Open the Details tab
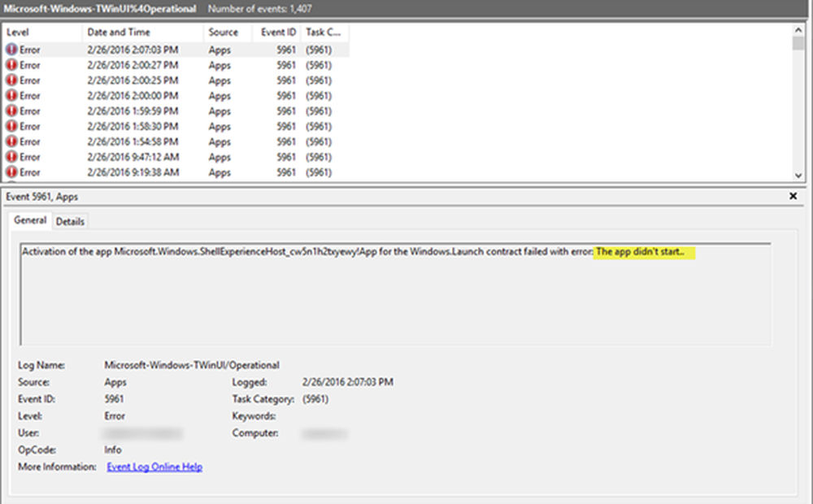This screenshot has width=813, height=504. 70,222
